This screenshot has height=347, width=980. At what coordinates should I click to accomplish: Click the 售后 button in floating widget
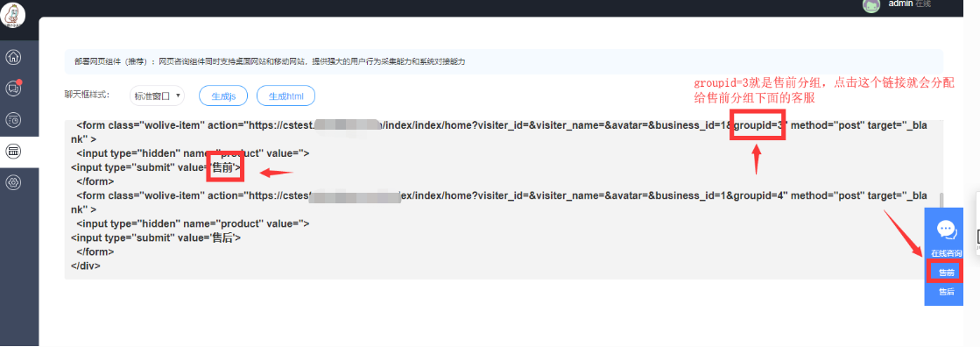pyautogui.click(x=946, y=292)
